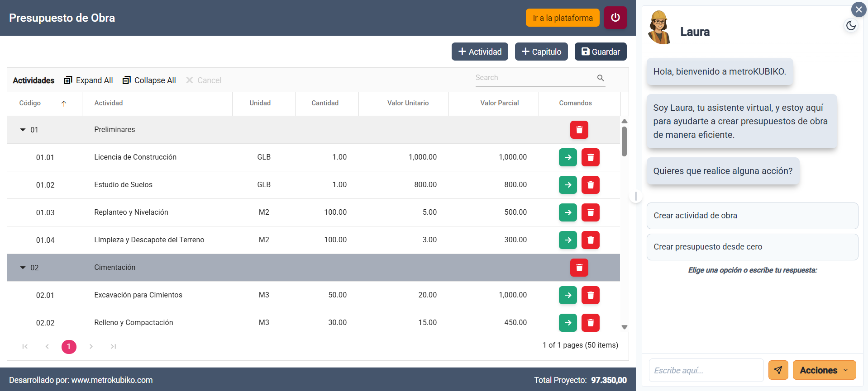Delete the Cimentación chapter
The height and width of the screenshot is (391, 868).
(x=579, y=268)
